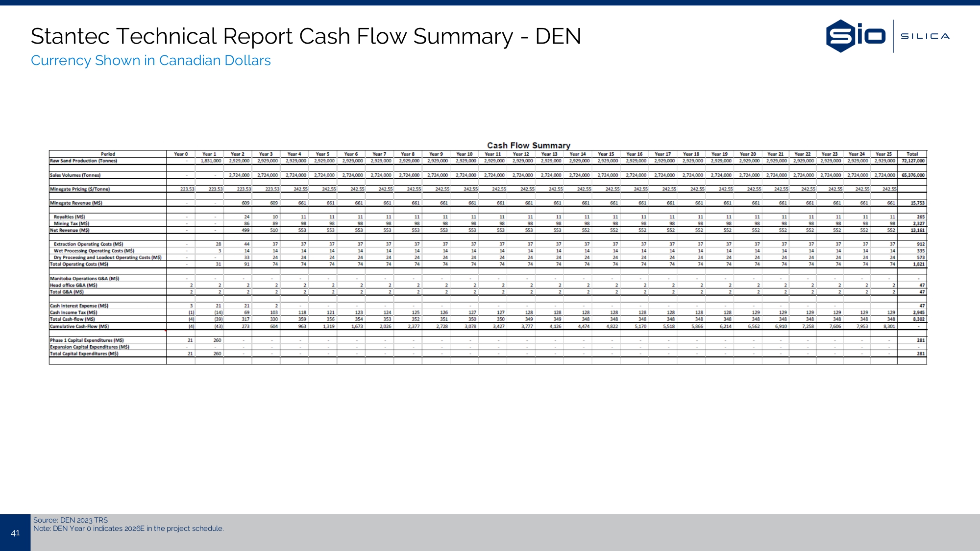The image size is (980, 551).
Task: Click the 'Wet Processing Operating Costs (M$)' row label
Action: [x=94, y=251]
